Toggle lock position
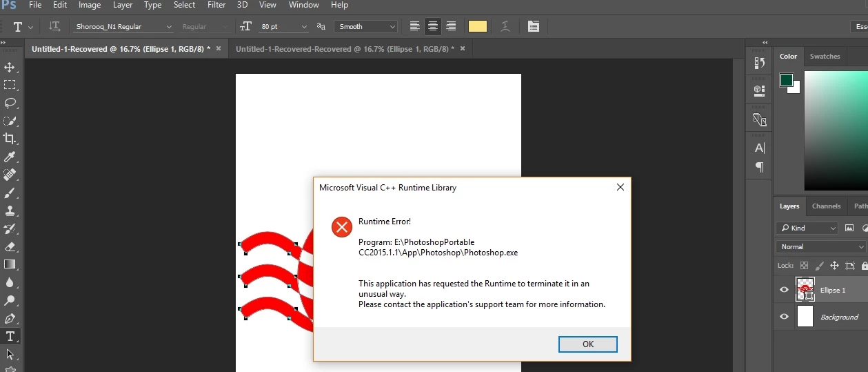This screenshot has height=372, width=868. [x=834, y=265]
